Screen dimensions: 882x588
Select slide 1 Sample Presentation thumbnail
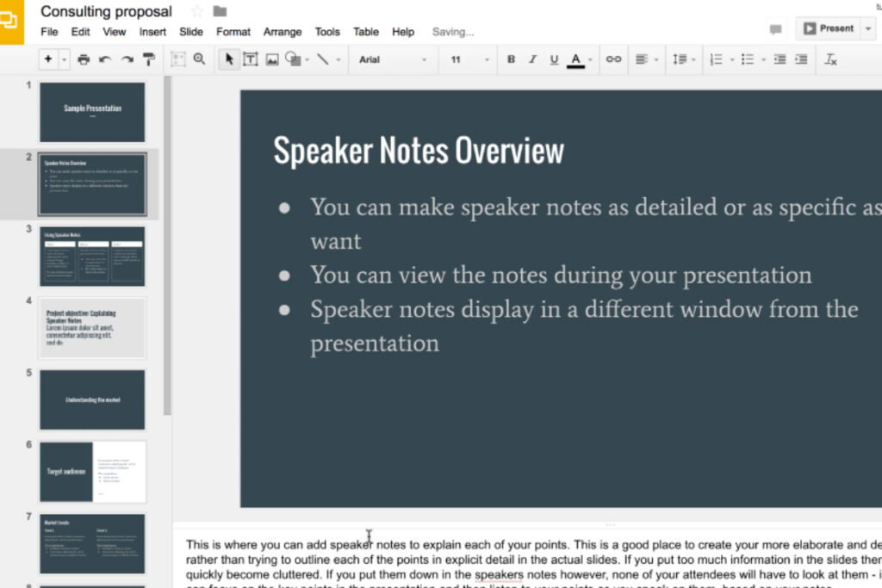92,112
